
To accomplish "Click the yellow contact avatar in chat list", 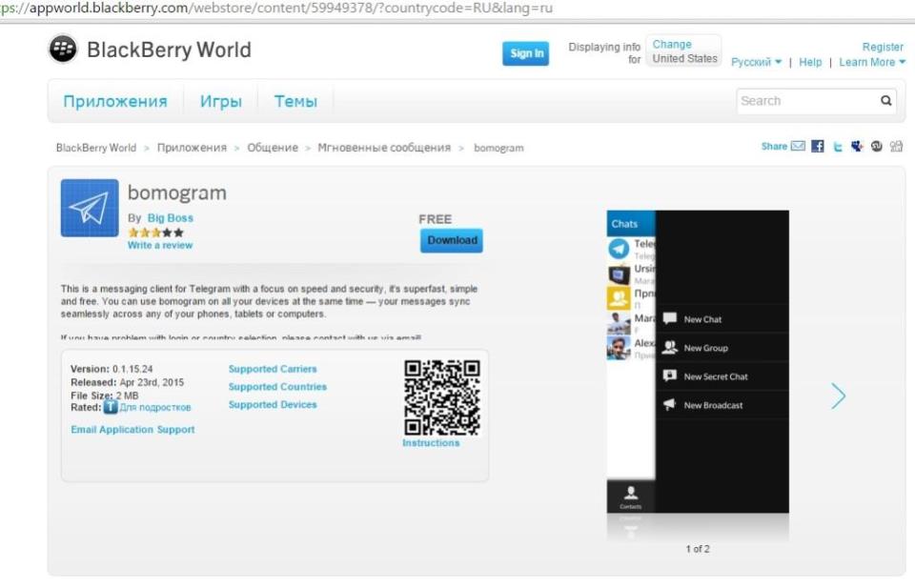I will tap(619, 298).
